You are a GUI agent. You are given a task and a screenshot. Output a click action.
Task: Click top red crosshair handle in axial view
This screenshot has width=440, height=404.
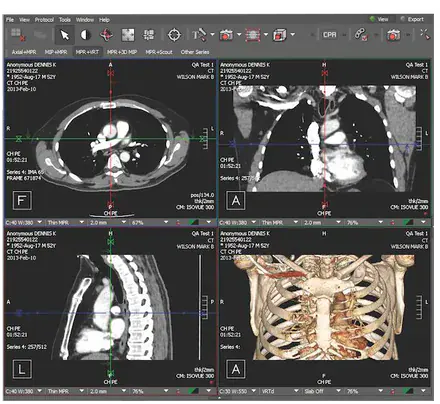click(111, 72)
